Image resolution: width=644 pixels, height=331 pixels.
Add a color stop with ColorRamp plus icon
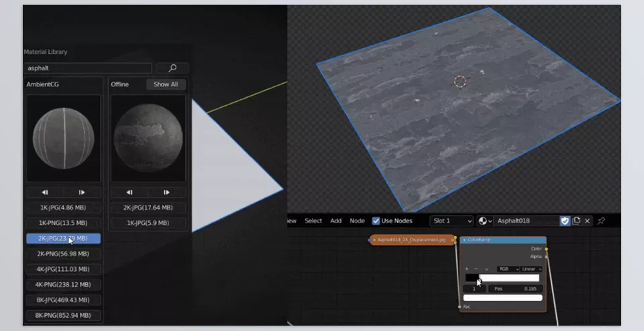[x=467, y=269]
